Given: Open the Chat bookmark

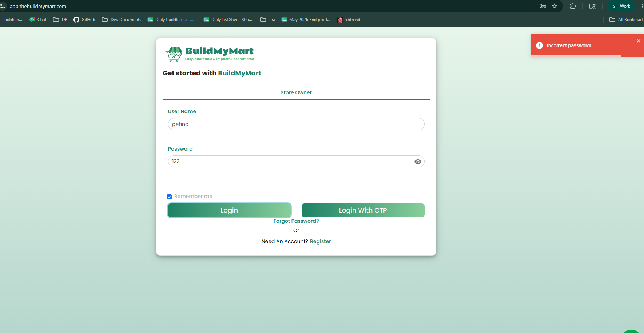Looking at the screenshot, I should click(x=38, y=20).
